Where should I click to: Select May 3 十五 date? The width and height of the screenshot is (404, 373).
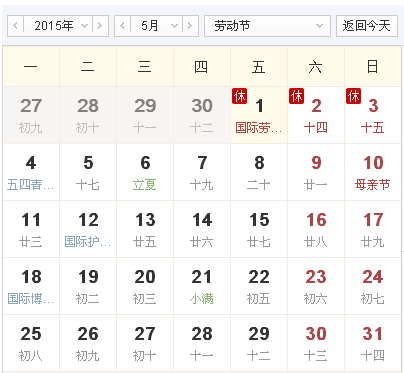373,115
